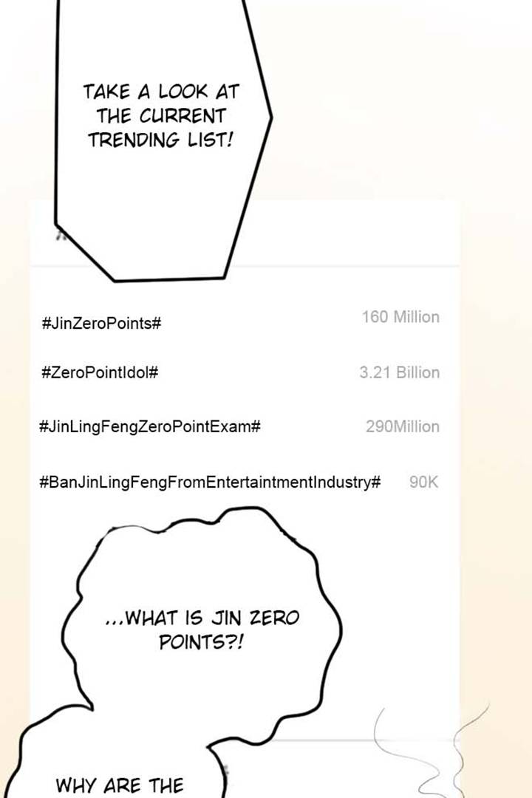Click the 160 Million view count
532x798 pixels.
click(x=400, y=317)
